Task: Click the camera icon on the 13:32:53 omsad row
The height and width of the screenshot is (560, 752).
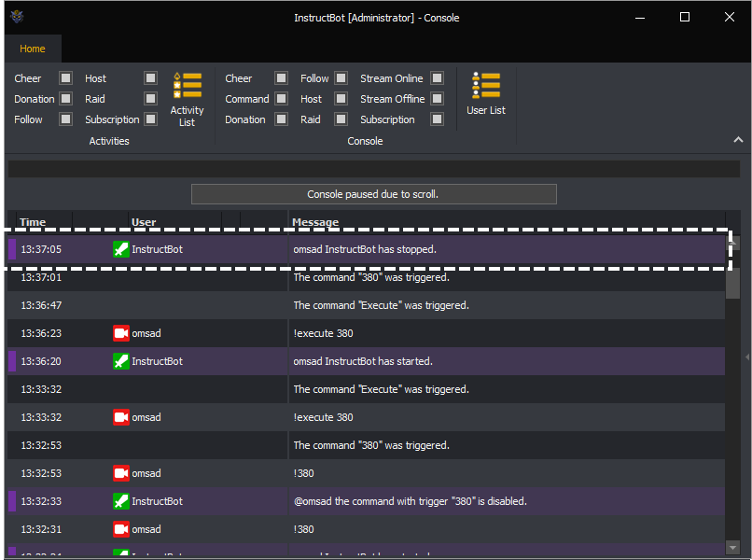Action: [x=121, y=473]
